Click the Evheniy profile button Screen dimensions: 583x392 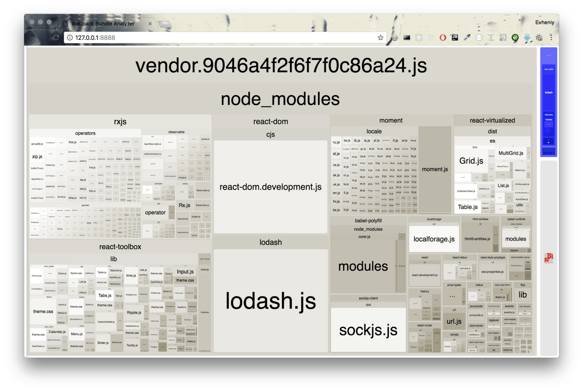[544, 22]
